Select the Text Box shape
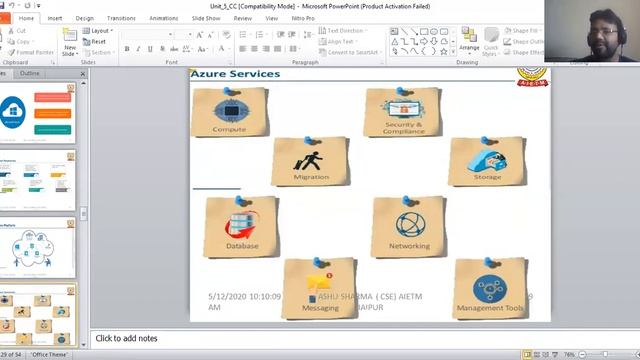640x360 pixels. click(x=394, y=31)
